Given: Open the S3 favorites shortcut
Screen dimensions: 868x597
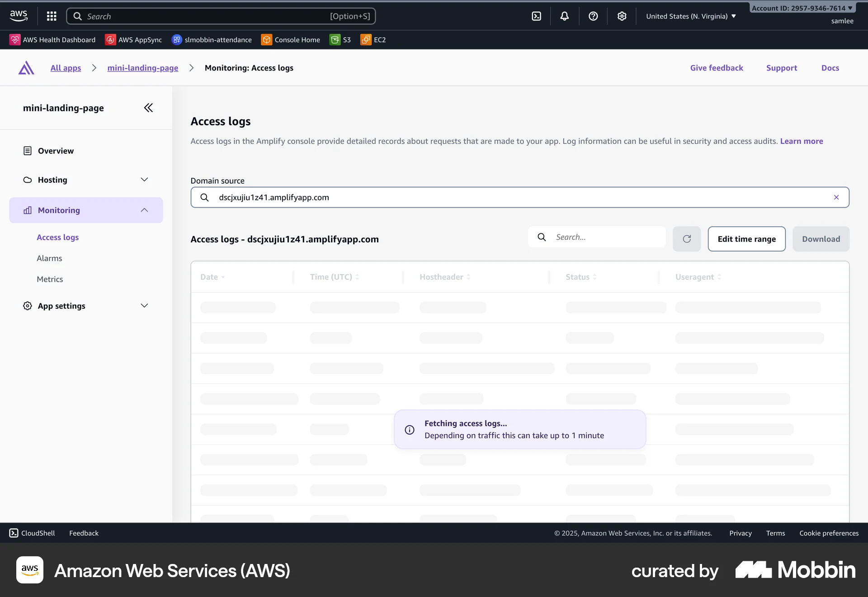Looking at the screenshot, I should tap(340, 39).
